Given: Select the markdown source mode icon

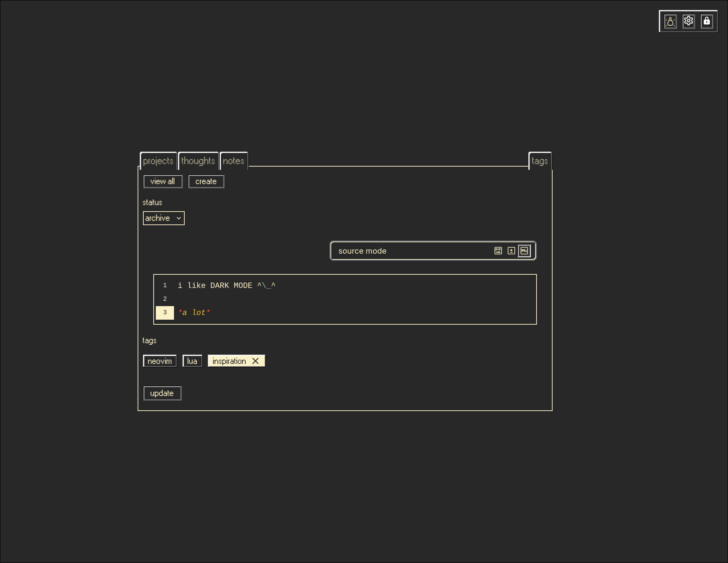Looking at the screenshot, I should (x=524, y=251).
